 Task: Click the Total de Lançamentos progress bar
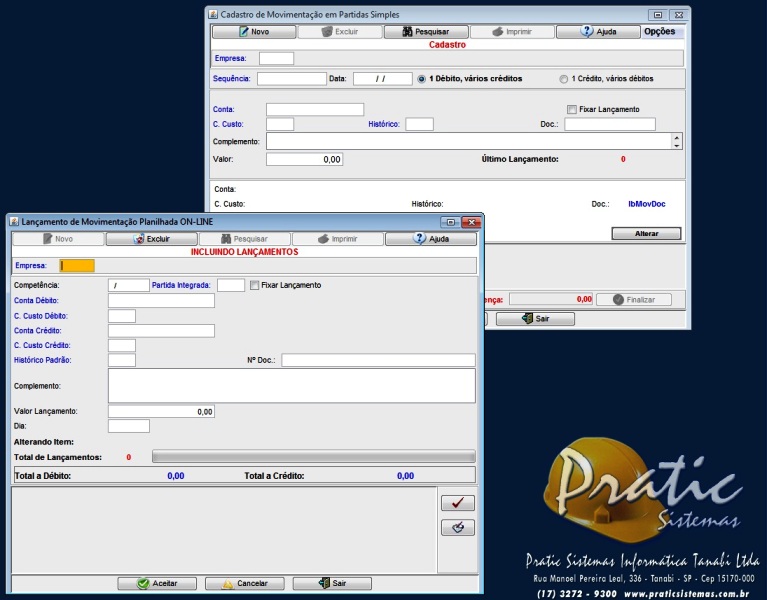314,457
